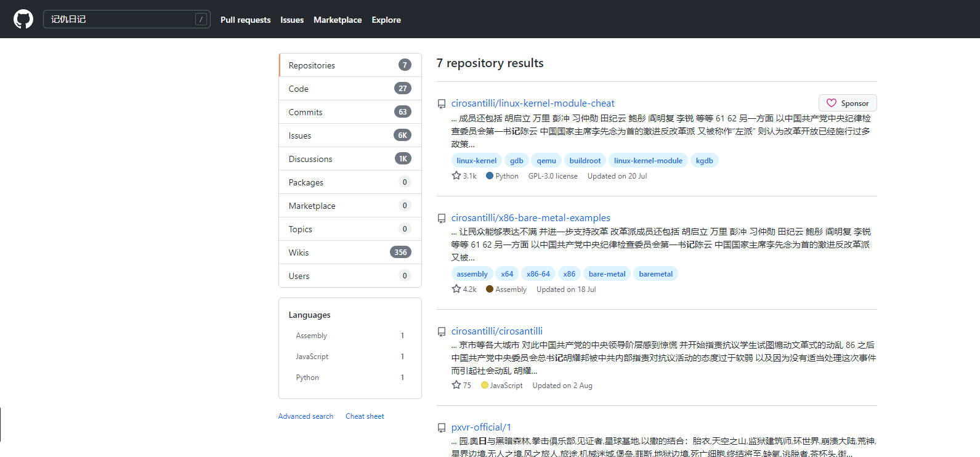The height and width of the screenshot is (457, 980).
Task: Select the Packages results filter
Action: tap(350, 182)
